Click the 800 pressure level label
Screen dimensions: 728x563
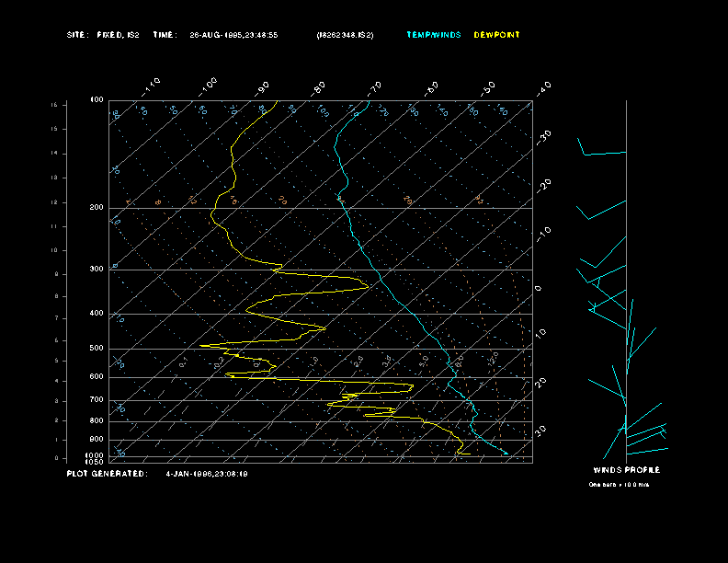[97, 420]
